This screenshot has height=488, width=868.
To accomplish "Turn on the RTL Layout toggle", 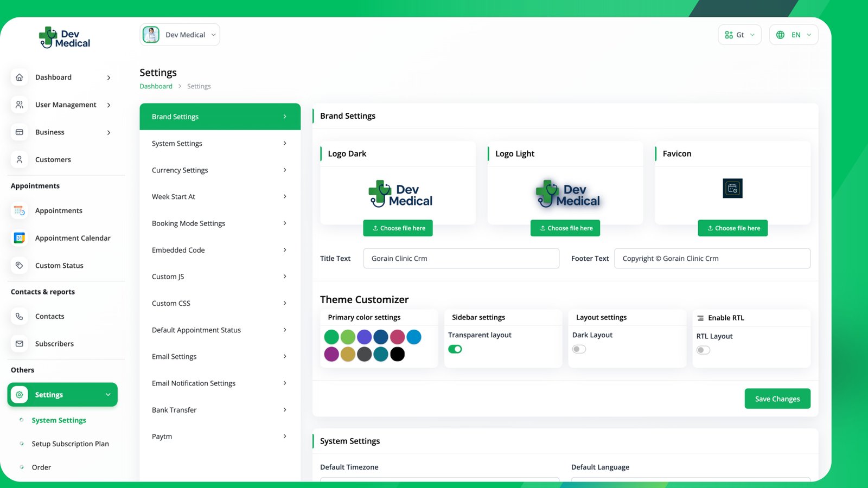I will 703,350.
